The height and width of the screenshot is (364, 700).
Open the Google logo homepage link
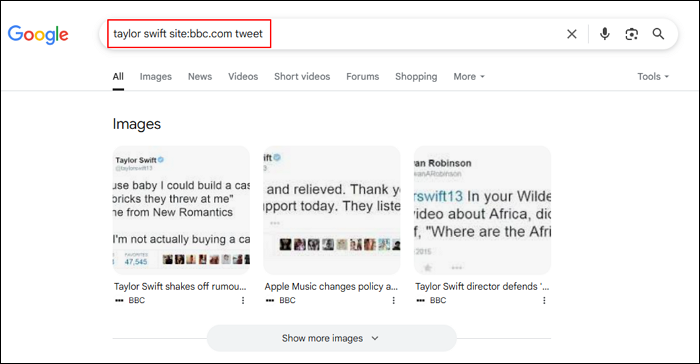coord(38,34)
